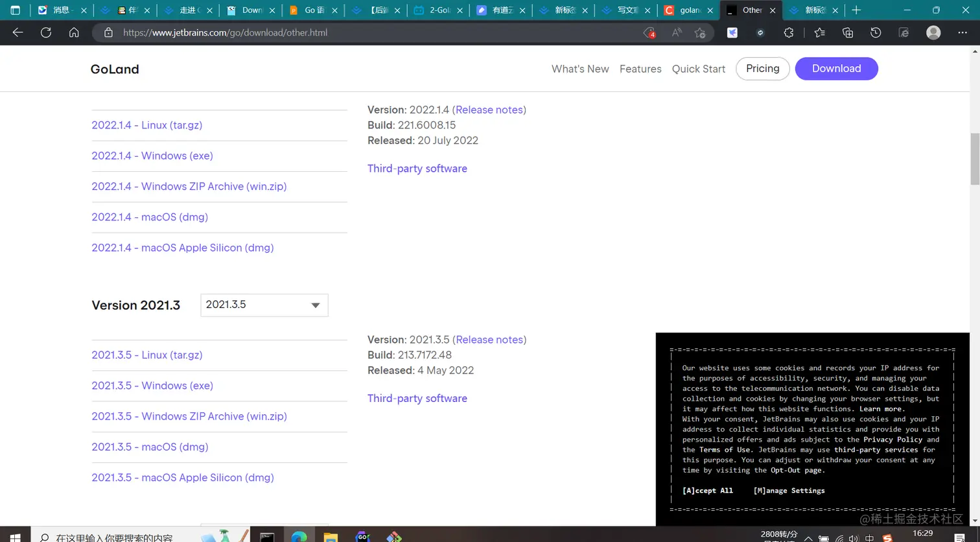Switch to the '2-Gol' tab

pyautogui.click(x=439, y=10)
